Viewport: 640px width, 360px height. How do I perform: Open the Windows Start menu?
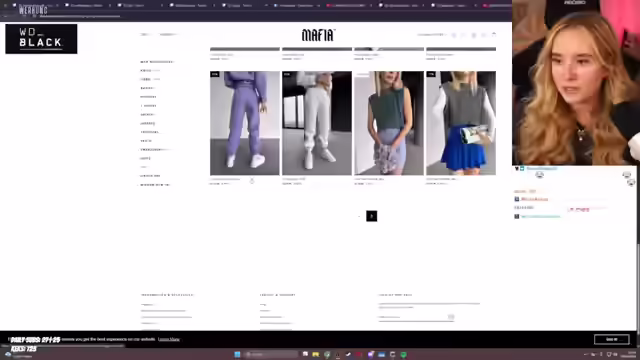(x=237, y=354)
